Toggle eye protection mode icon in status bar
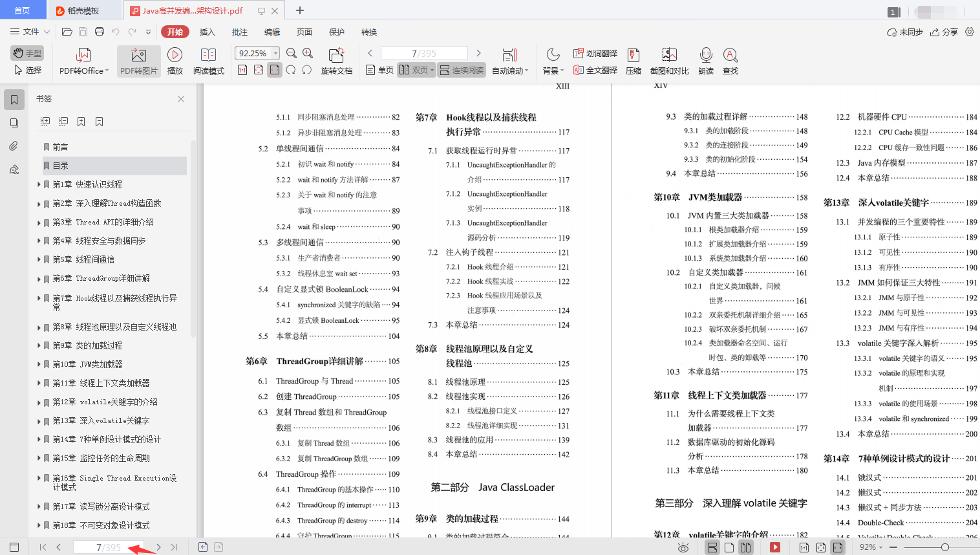This screenshot has width=980, height=555. (683, 547)
